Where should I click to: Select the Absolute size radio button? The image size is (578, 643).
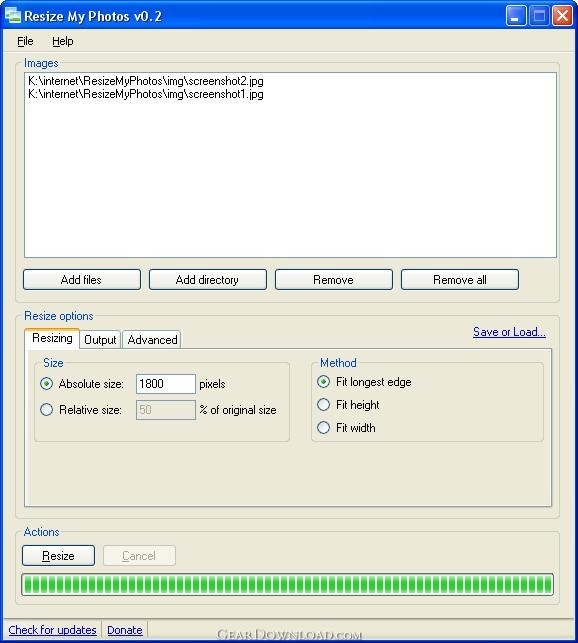(46, 384)
